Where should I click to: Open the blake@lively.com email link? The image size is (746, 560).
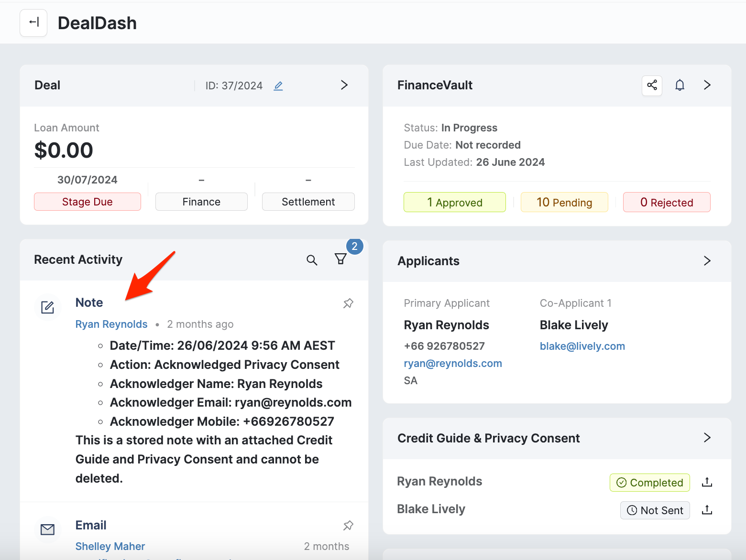click(x=582, y=346)
